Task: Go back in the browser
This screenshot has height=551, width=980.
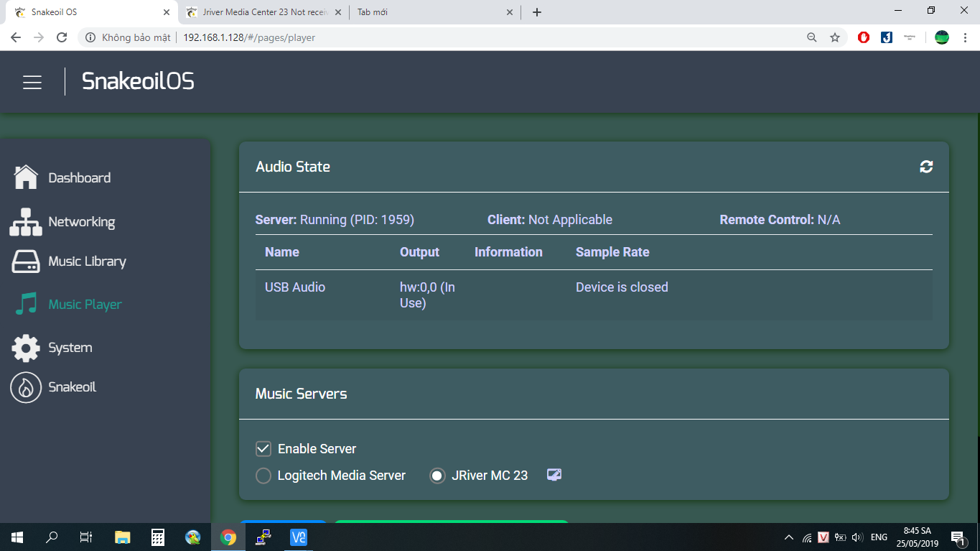Action: click(16, 37)
